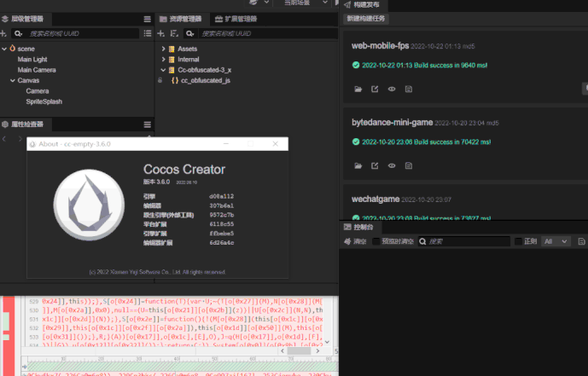
Task: Focus the hierarchy search name or UUID field
Action: click(83, 34)
